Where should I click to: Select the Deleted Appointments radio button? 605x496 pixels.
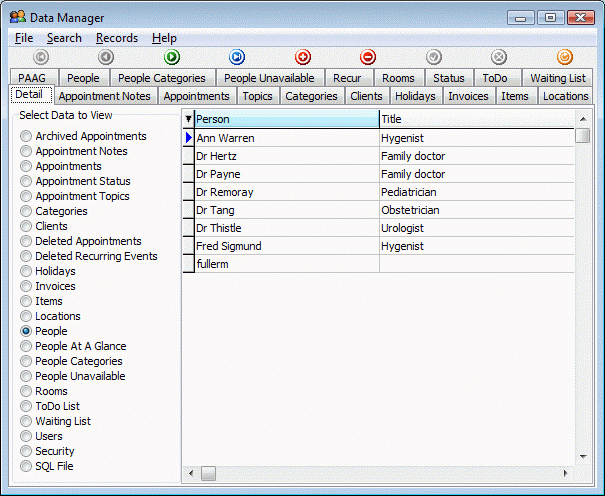(26, 241)
